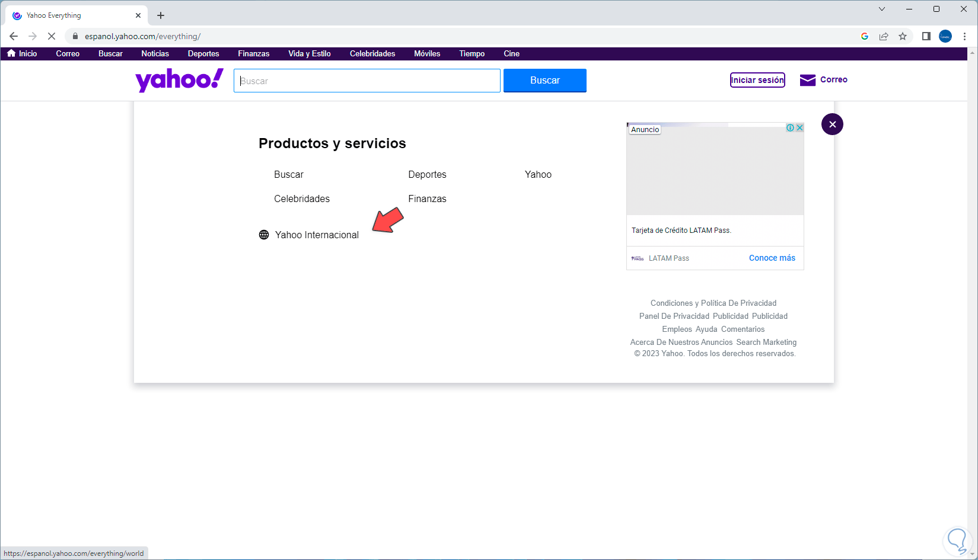Click the Tarjeta de Crédito LATAM Pass text
The image size is (978, 560).
(681, 231)
